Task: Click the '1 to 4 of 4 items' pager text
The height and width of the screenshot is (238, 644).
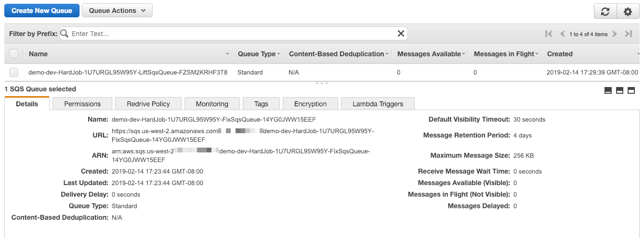Action: (x=588, y=34)
